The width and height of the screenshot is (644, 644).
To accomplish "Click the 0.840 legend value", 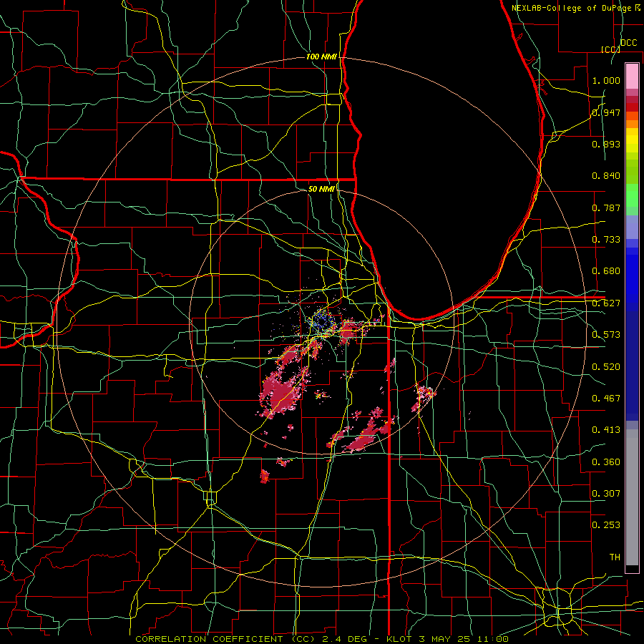I will click(606, 176).
